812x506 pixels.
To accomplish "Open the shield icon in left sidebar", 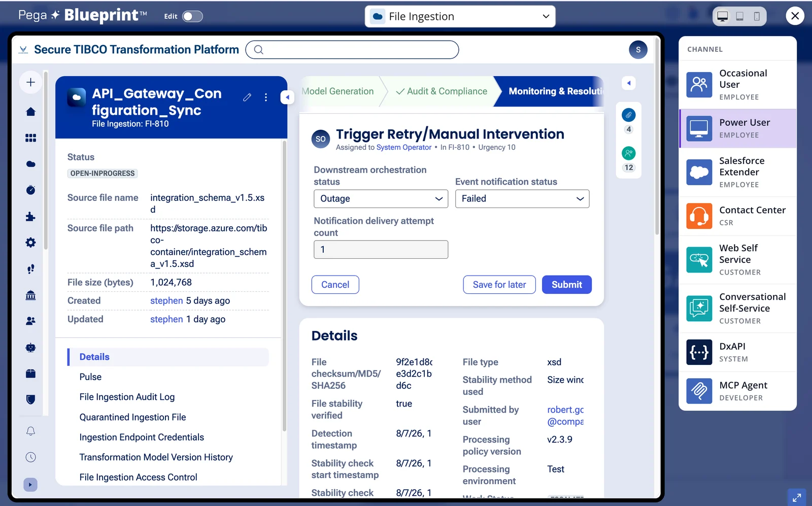I will pos(30,400).
